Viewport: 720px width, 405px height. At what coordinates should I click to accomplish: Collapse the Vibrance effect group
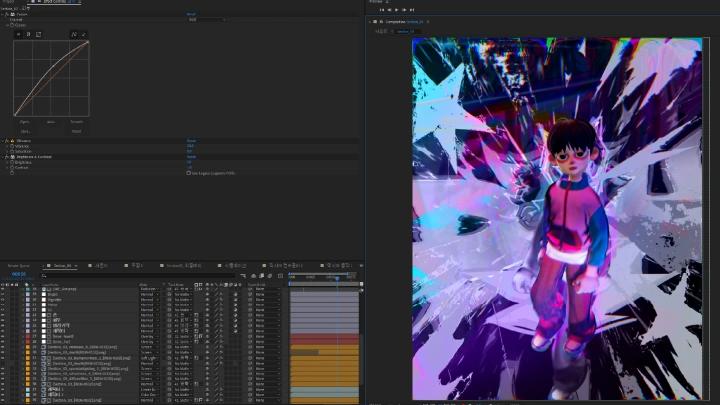tap(3, 140)
